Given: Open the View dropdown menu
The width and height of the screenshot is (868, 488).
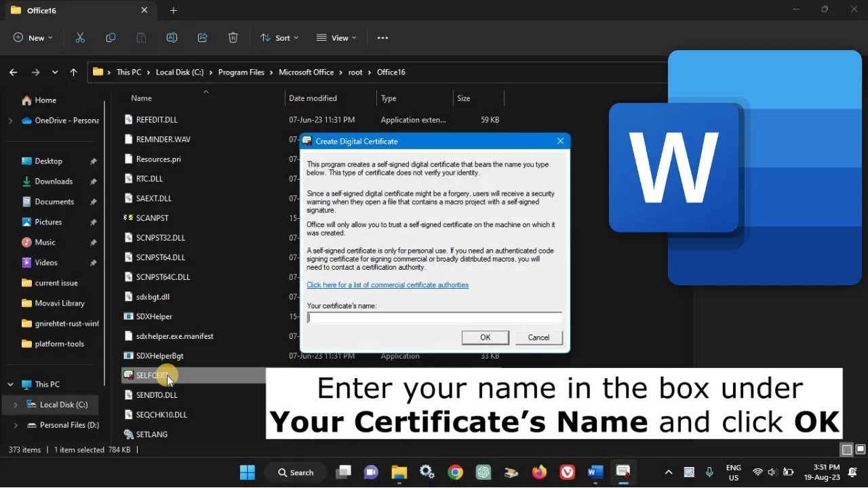Looking at the screenshot, I should pos(336,38).
